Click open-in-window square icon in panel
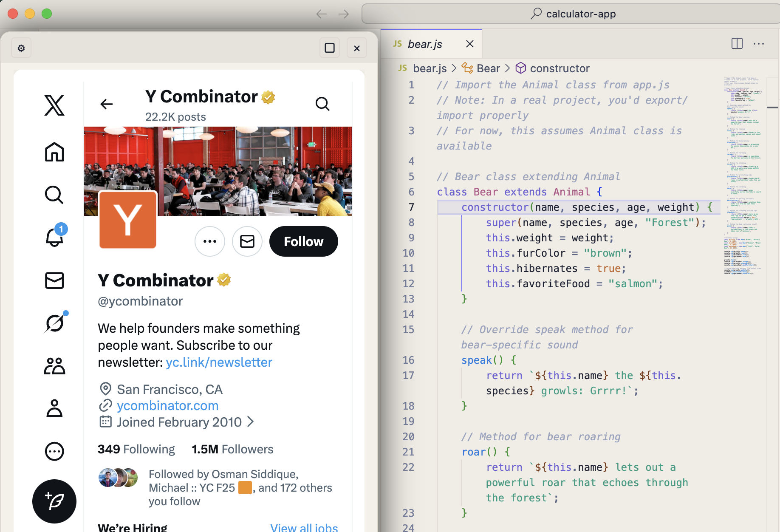The width and height of the screenshot is (780, 532). [330, 48]
